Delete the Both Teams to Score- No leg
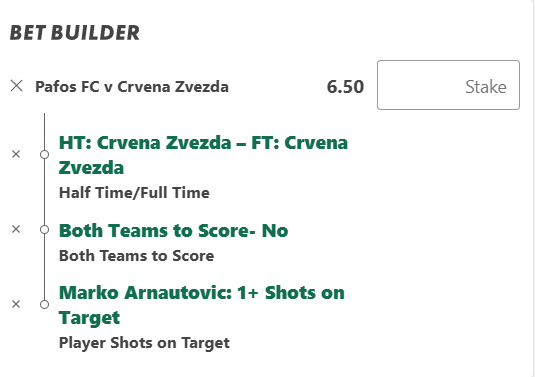535x377 pixels. (x=16, y=229)
